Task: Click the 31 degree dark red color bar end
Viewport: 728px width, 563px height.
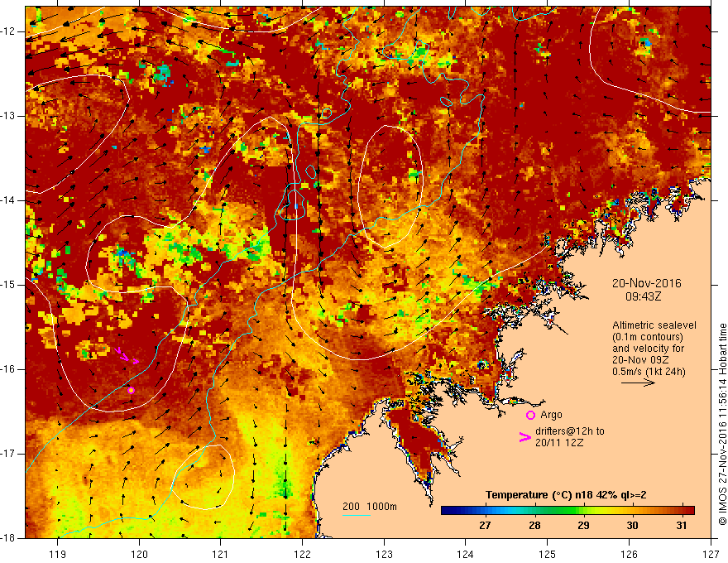Action: pos(690,511)
